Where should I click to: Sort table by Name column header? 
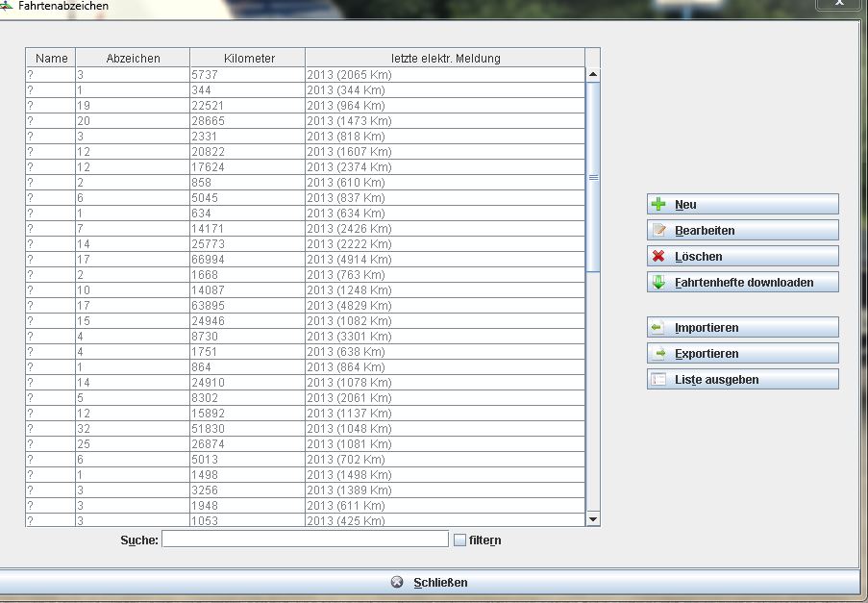51,59
